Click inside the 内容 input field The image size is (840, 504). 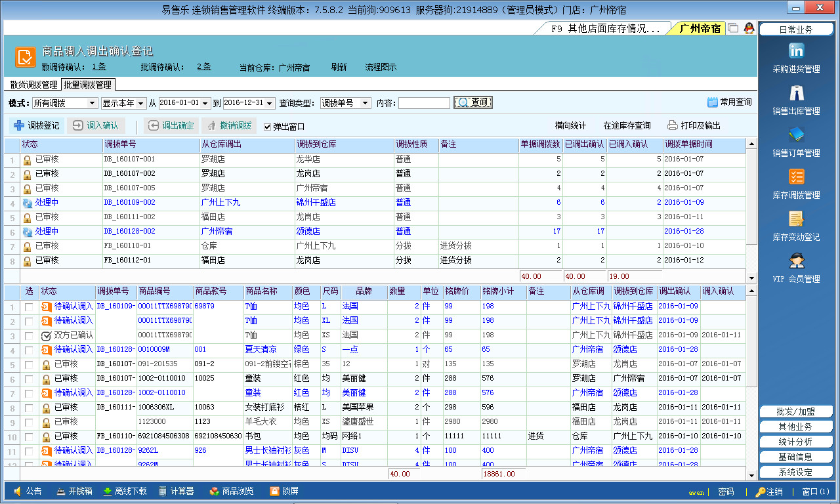(424, 102)
